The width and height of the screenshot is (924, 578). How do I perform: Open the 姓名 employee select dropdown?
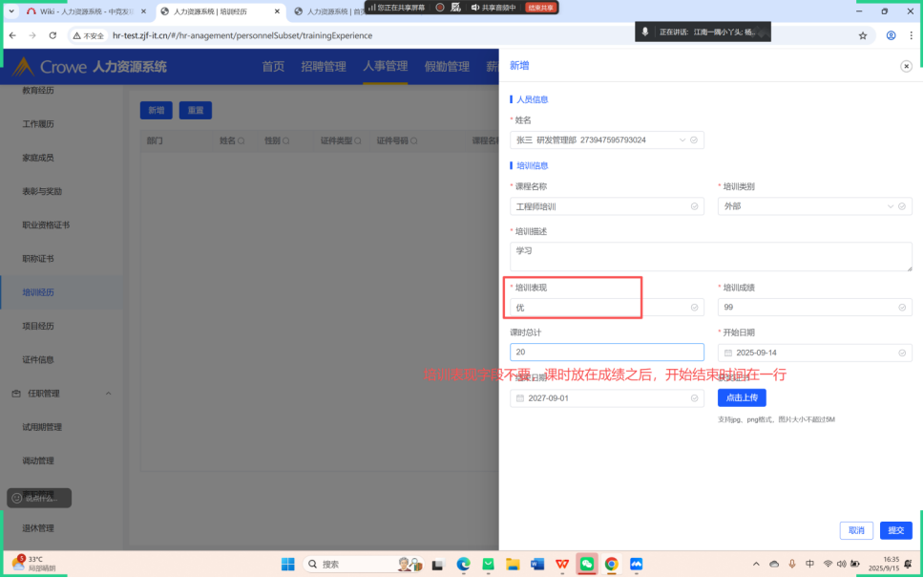click(607, 139)
